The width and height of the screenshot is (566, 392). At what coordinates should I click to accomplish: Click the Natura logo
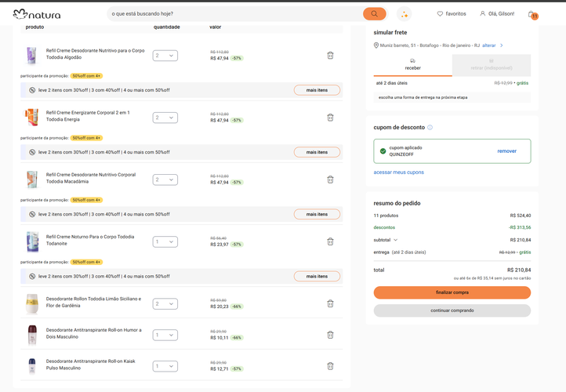click(x=37, y=14)
